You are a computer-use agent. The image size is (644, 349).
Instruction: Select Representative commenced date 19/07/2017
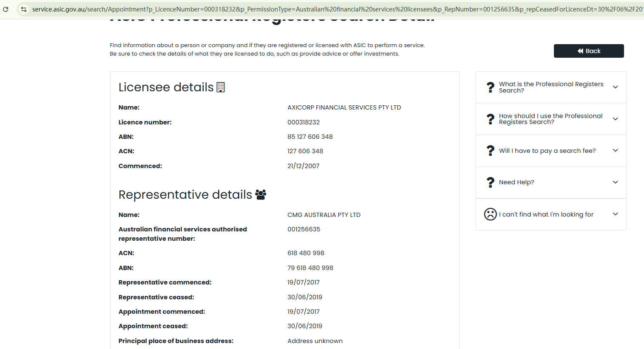coord(304,282)
